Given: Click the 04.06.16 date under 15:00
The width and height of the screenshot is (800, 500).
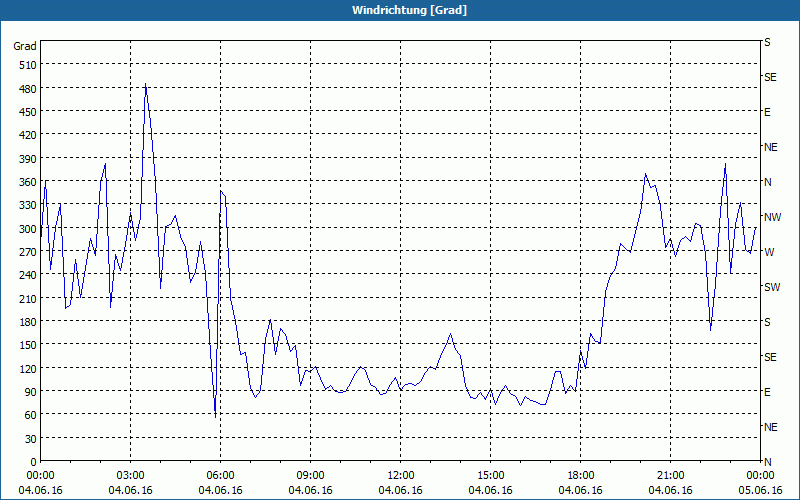Looking at the screenshot, I should point(490,490).
